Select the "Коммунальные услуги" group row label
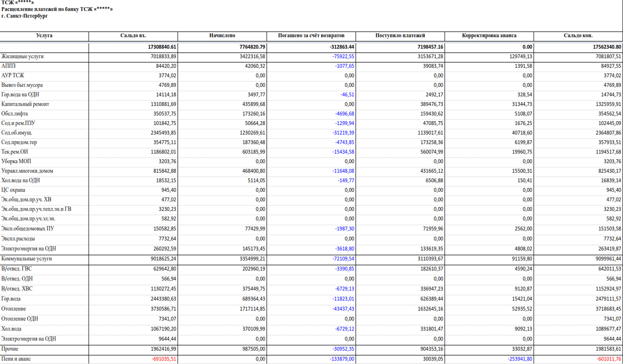 click(x=27, y=259)
